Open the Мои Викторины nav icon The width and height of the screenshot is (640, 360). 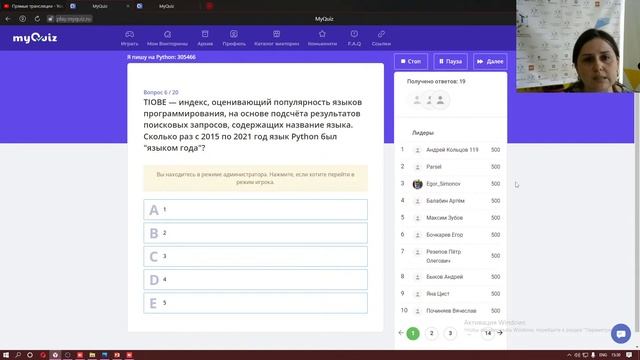pyautogui.click(x=167, y=34)
